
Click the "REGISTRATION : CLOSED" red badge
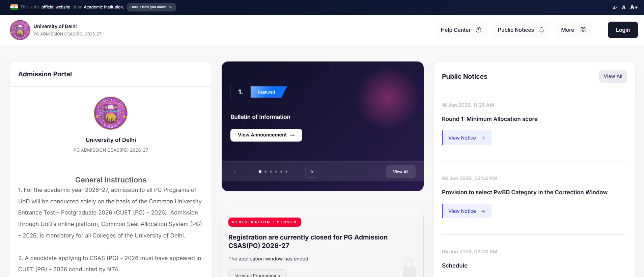(264, 222)
